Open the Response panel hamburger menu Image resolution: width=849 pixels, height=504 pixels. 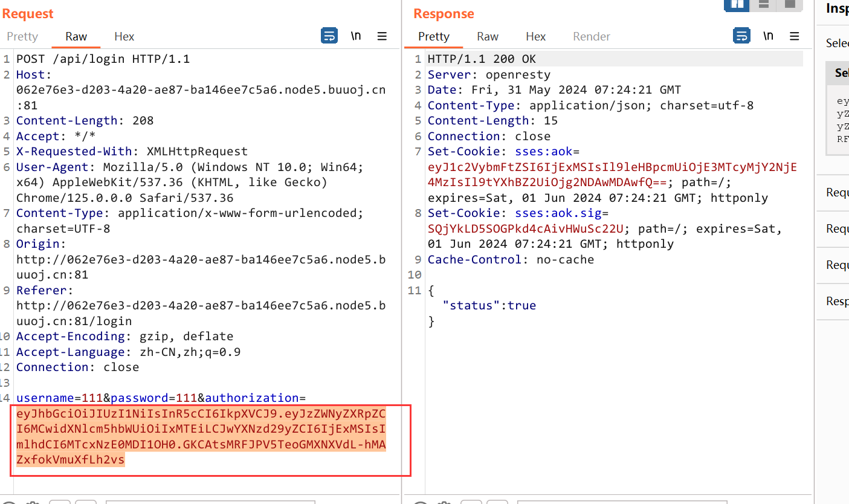[794, 36]
